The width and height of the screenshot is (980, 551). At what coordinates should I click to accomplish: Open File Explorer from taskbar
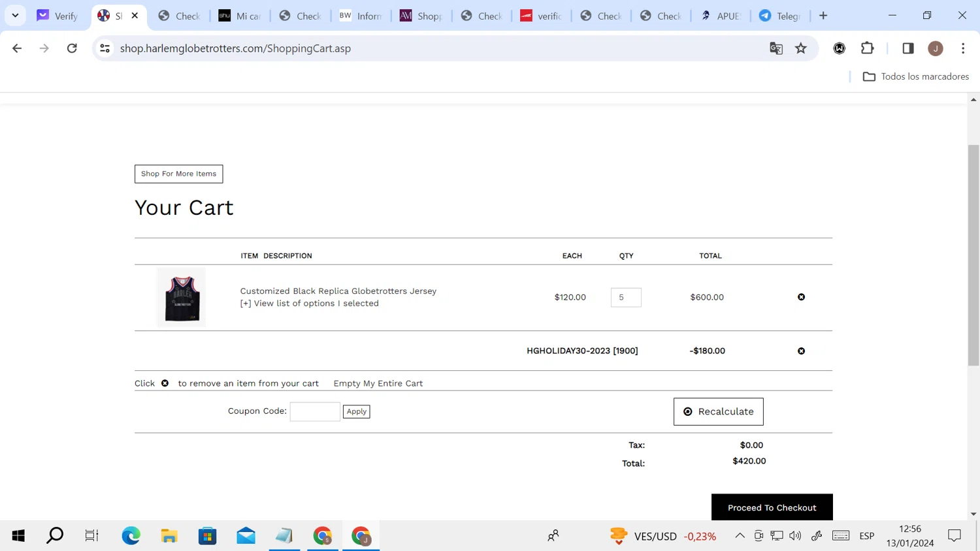169,536
